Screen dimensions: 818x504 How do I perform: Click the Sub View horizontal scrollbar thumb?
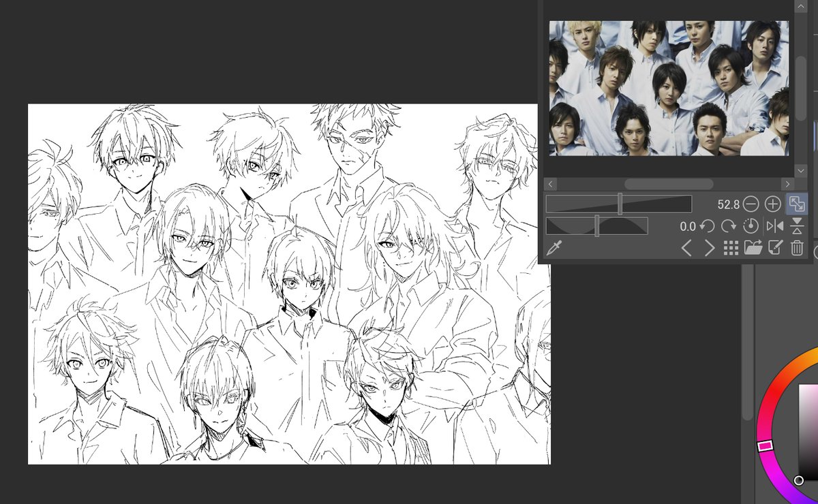click(x=669, y=184)
